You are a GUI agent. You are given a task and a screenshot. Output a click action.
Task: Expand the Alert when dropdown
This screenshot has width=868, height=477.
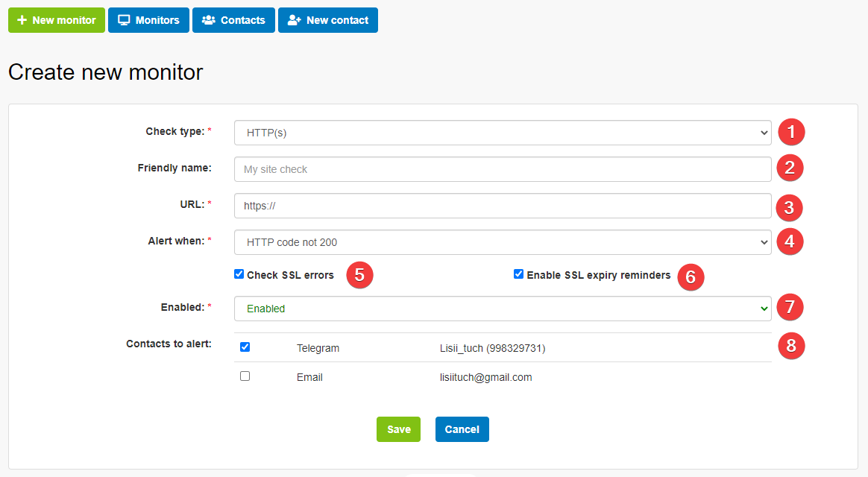point(503,242)
